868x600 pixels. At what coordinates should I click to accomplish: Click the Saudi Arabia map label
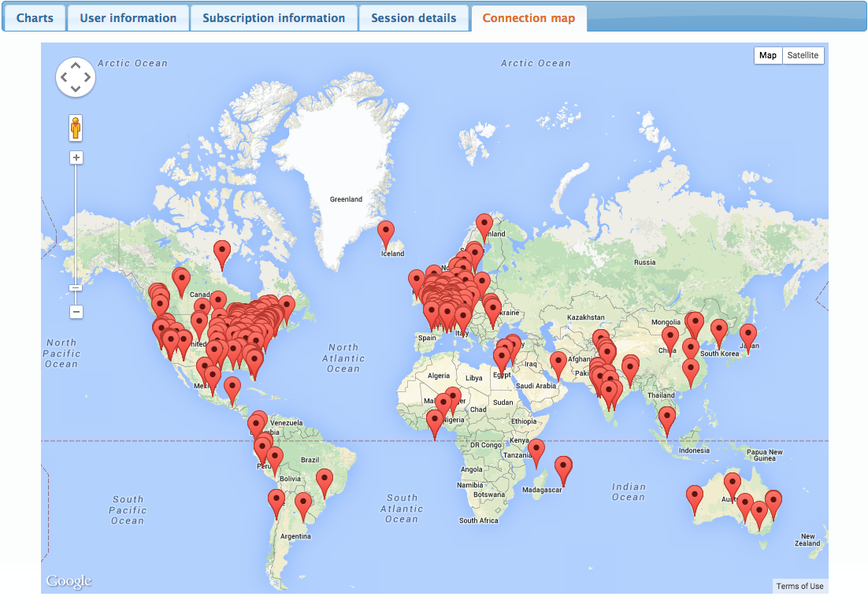tap(536, 386)
